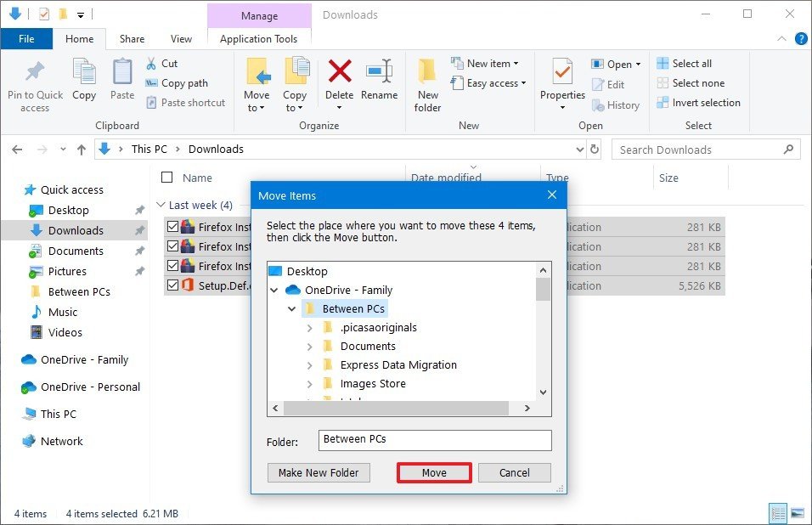This screenshot has height=525, width=812.
Task: Click the Manage contextual tab
Action: coord(259,15)
